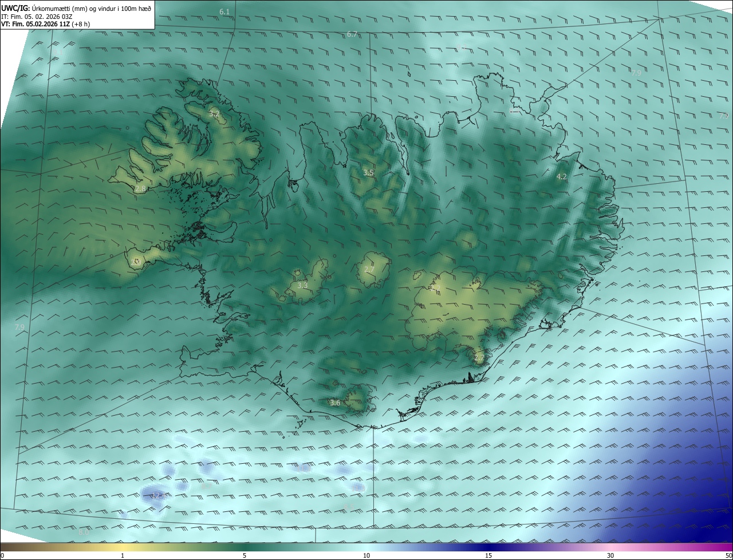Click the 3.5 value in north Iceland
This screenshot has height=560, width=733.
[368, 173]
